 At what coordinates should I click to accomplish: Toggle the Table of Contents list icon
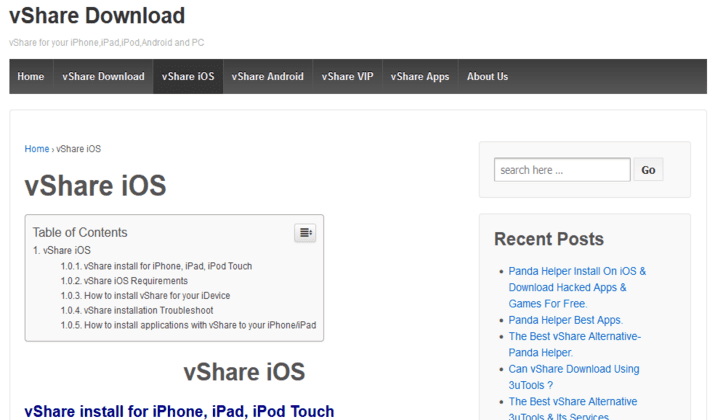(x=305, y=233)
